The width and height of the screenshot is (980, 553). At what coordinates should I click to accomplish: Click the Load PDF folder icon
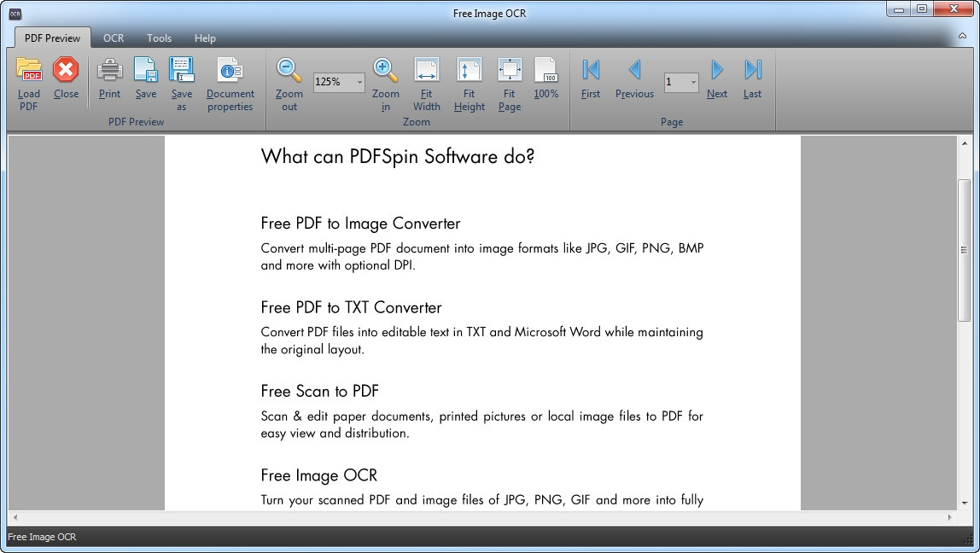point(29,70)
